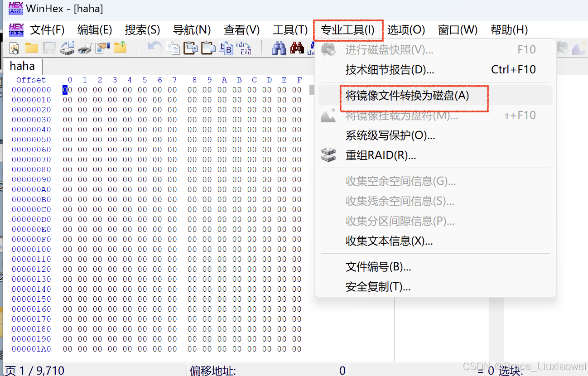The image size is (588, 376).
Task: Open the 文件(F) menu
Action: pyautogui.click(x=48, y=30)
